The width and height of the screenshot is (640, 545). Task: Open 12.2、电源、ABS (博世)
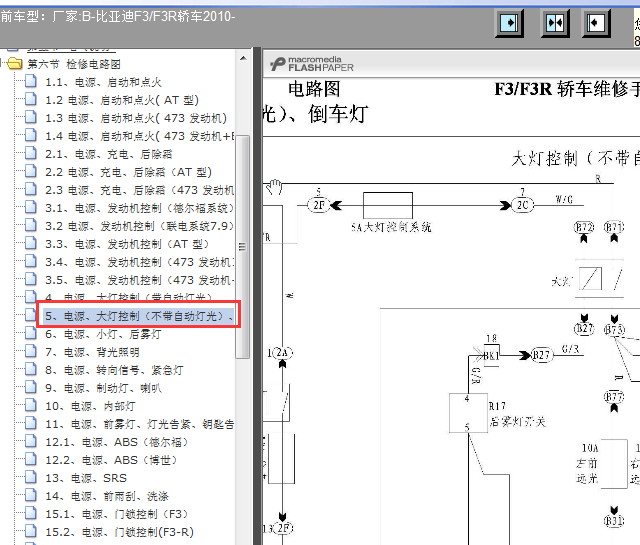pos(111,460)
